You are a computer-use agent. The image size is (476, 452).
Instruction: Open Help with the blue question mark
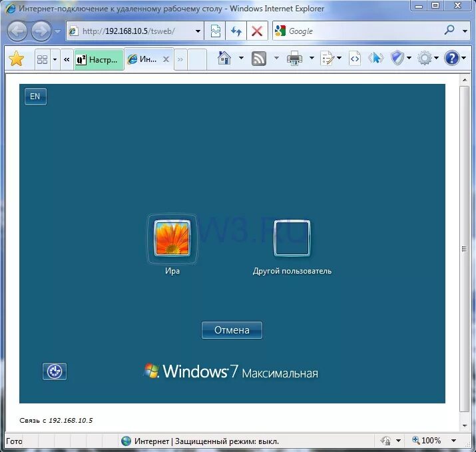[452, 58]
